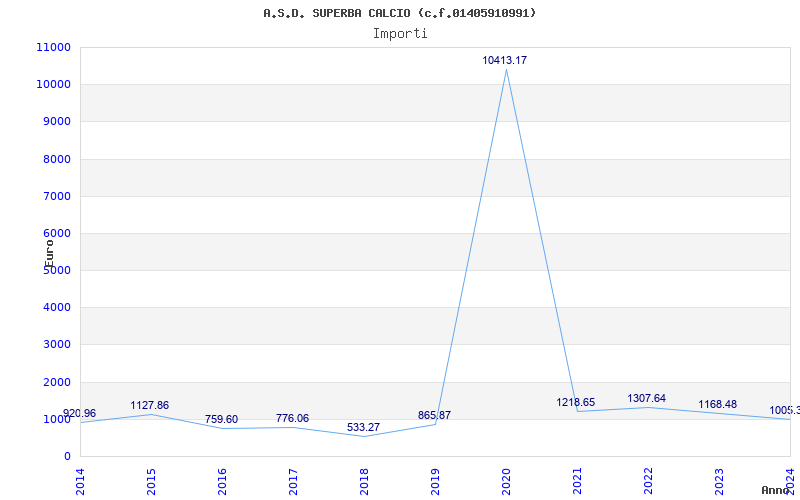800x500 pixels.
Task: Click the 533.27 data label
Action: (x=363, y=428)
